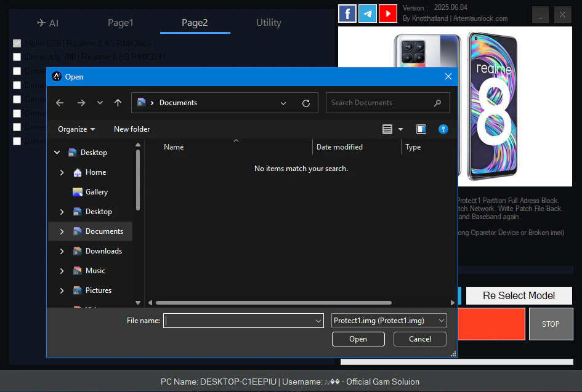Open the YouTube link icon
The image size is (582, 392).
pyautogui.click(x=388, y=14)
